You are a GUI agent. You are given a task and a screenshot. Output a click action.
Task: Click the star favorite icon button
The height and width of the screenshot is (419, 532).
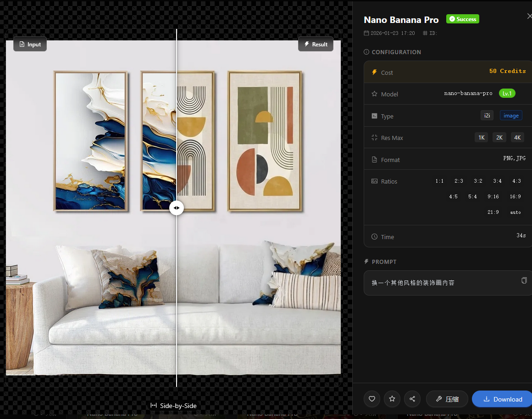pos(392,399)
